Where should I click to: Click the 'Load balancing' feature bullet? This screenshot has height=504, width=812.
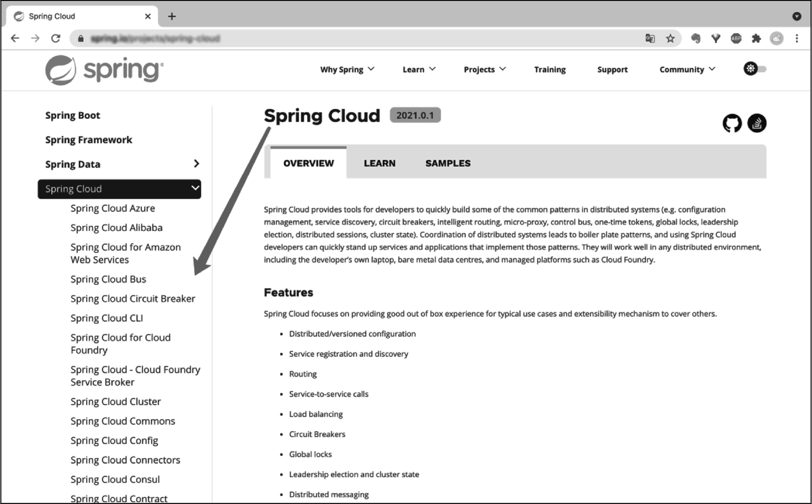point(316,414)
